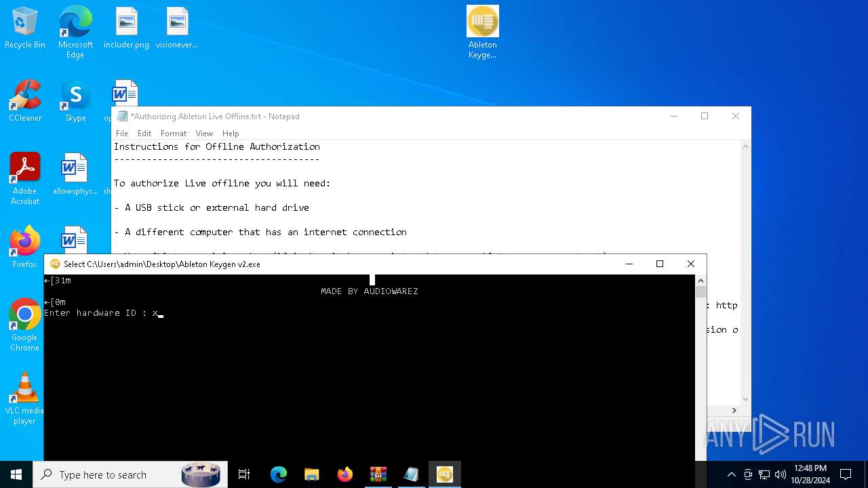
Task: Click Notepad's vertical scrollbar up arrow
Action: pos(745,146)
